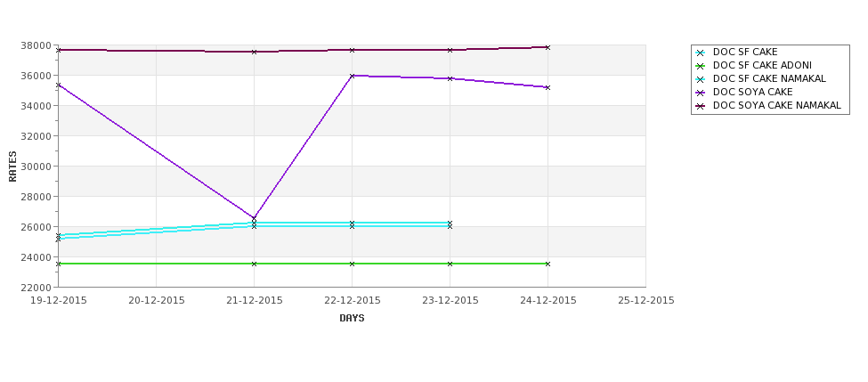868x382 pixels.
Task: Click the DOC SF CAKE legend marker
Action: [700, 53]
